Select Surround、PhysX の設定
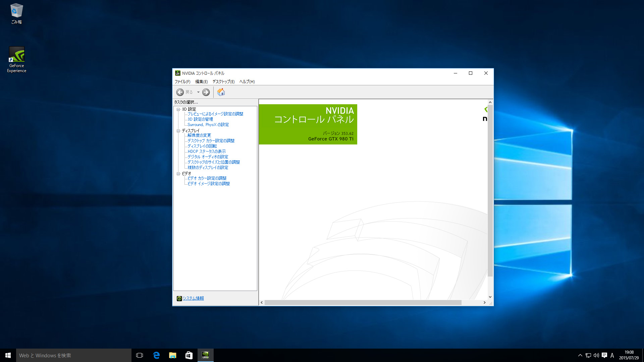Viewport: 644px width, 362px height. tap(208, 125)
